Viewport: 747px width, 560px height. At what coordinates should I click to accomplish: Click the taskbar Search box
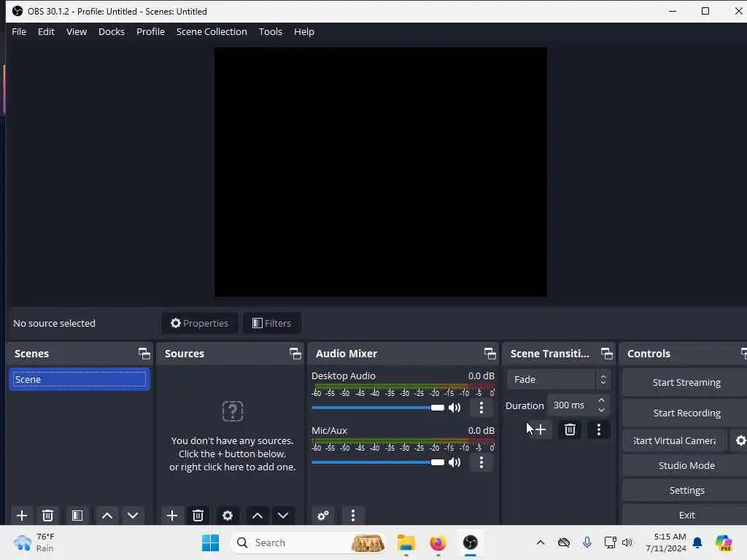(x=309, y=542)
